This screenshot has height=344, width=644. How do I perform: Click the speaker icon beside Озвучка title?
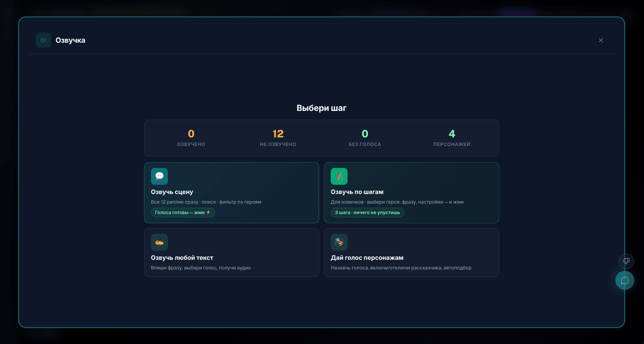43,40
